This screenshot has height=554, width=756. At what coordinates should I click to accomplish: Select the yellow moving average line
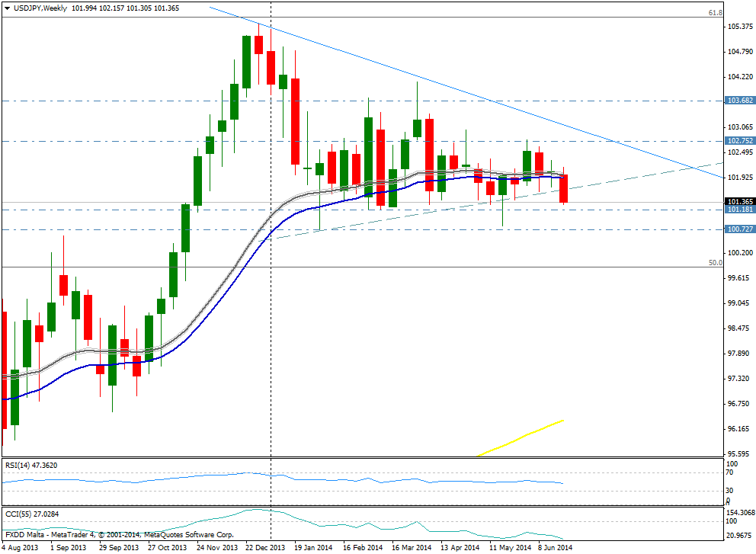(526, 437)
